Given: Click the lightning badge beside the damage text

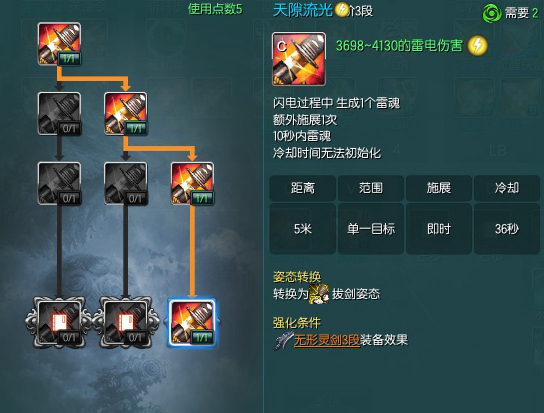Looking at the screenshot, I should [x=477, y=46].
